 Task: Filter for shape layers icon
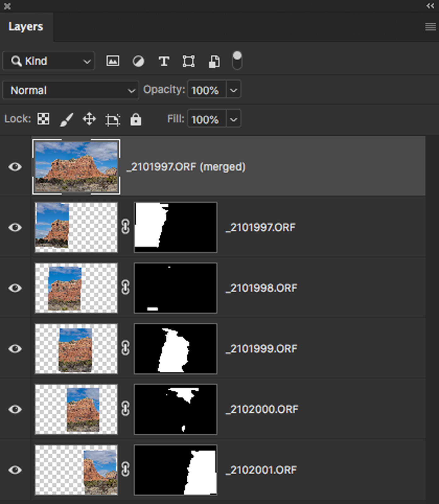tap(189, 61)
